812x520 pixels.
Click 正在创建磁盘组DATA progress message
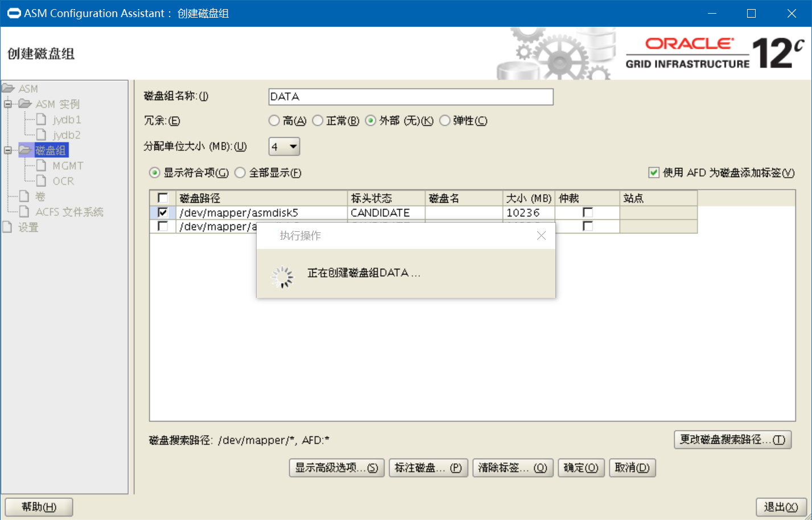click(364, 273)
